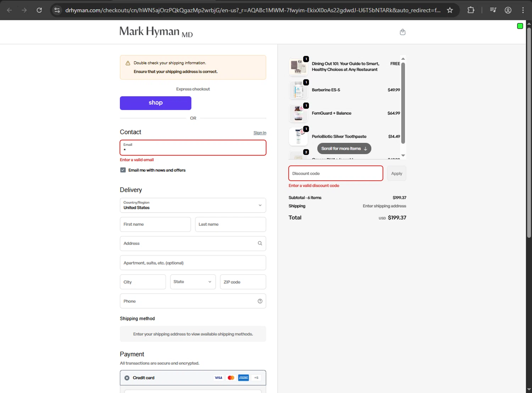
Task: Click the Enter a valid email error
Action: [x=137, y=160]
